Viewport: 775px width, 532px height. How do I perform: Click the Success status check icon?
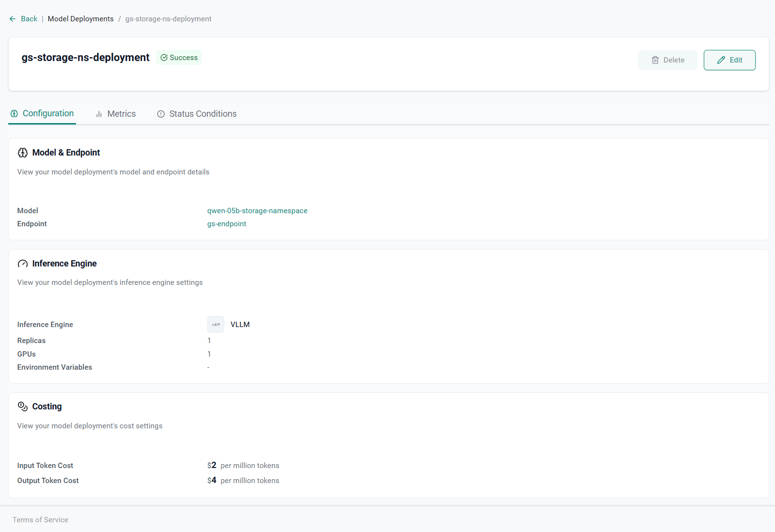pos(164,58)
